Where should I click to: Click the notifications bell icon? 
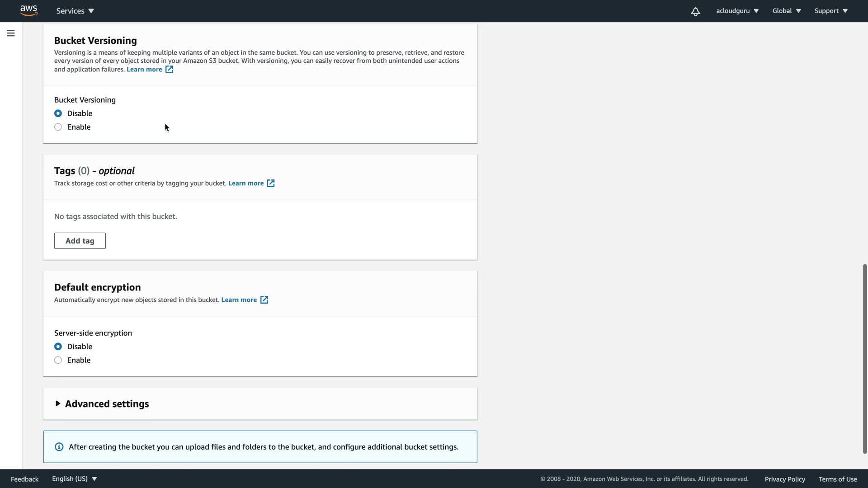coord(695,11)
